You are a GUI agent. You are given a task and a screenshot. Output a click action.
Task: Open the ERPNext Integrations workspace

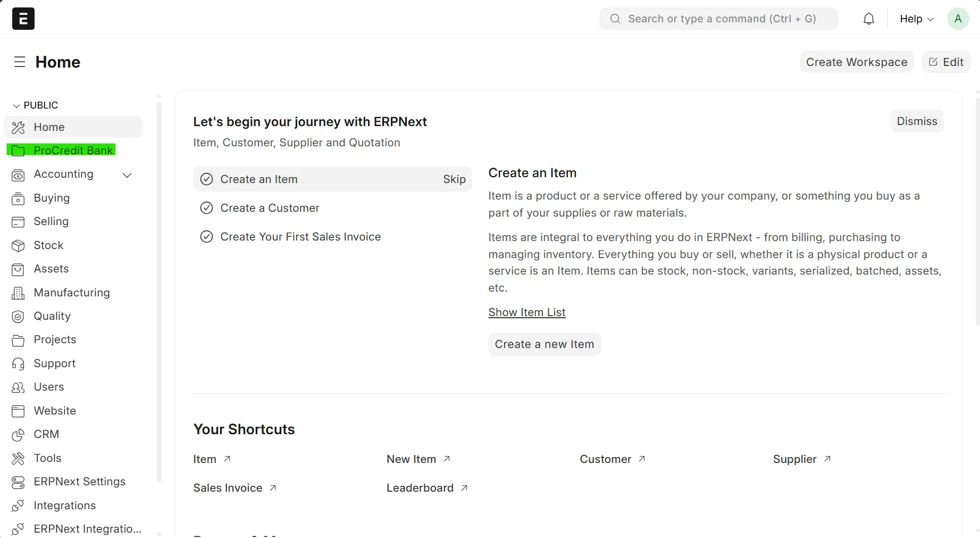tap(73, 529)
